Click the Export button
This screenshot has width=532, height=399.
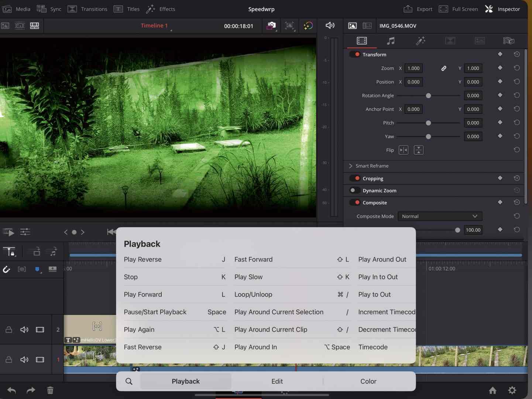coord(418,9)
